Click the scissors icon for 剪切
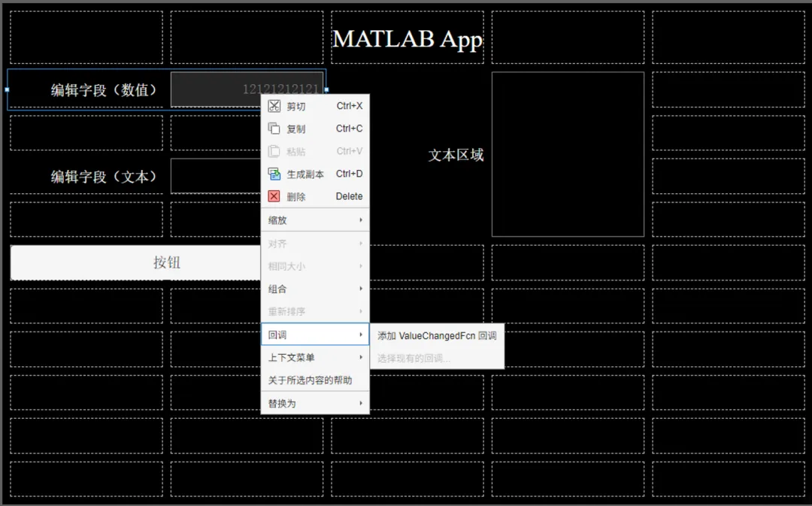Image resolution: width=812 pixels, height=506 pixels. 274,106
